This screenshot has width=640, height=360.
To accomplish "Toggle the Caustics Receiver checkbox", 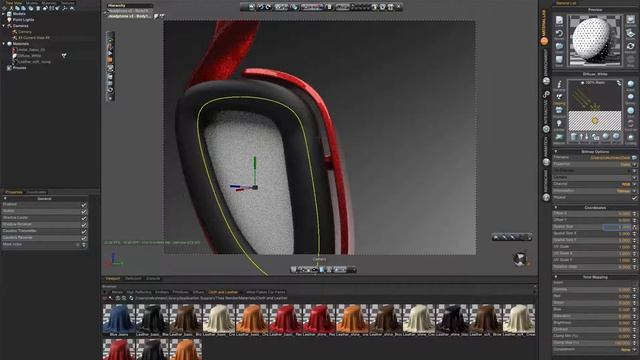I will click(x=84, y=238).
